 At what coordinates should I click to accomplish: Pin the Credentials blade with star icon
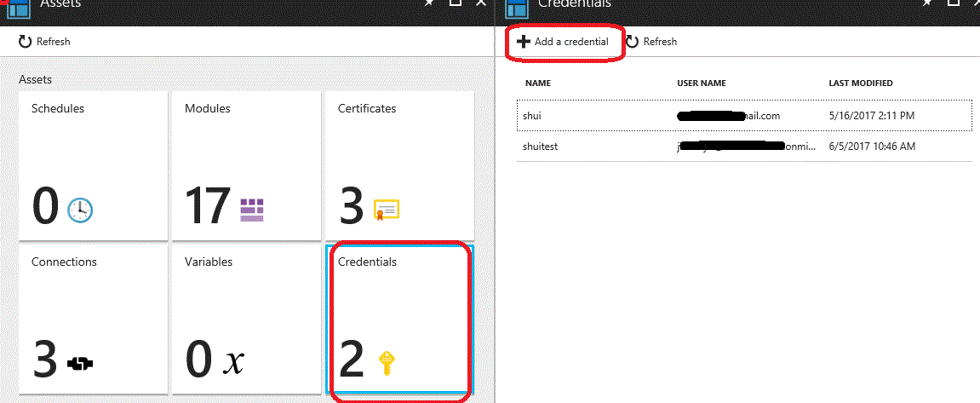coord(927,3)
